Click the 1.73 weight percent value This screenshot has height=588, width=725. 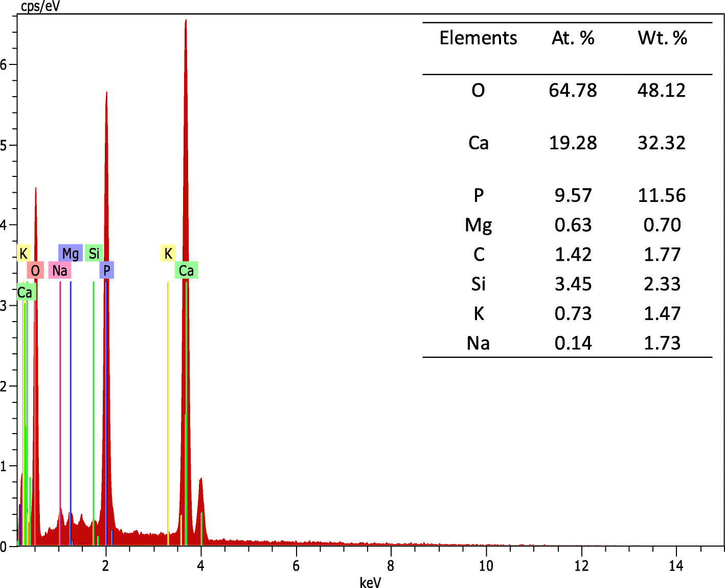(x=662, y=343)
